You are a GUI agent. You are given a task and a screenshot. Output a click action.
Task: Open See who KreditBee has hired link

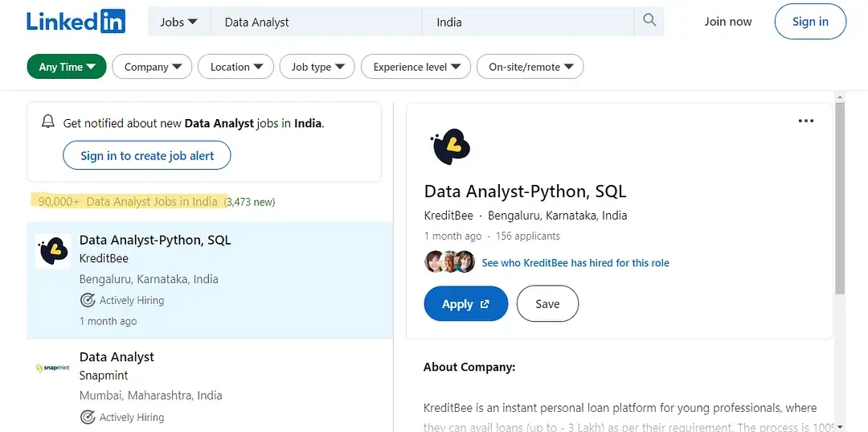[575, 263]
